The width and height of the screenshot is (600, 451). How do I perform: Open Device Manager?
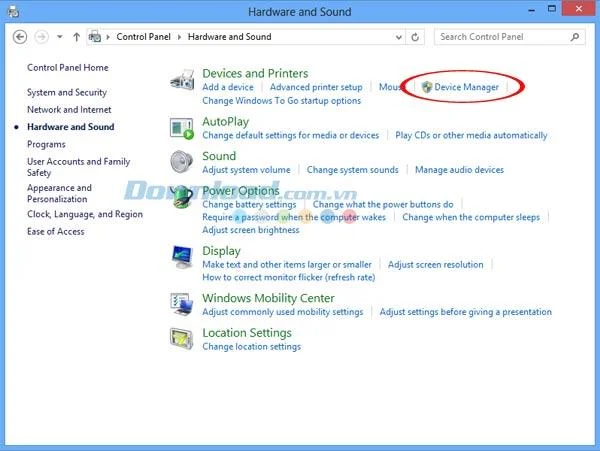point(466,87)
